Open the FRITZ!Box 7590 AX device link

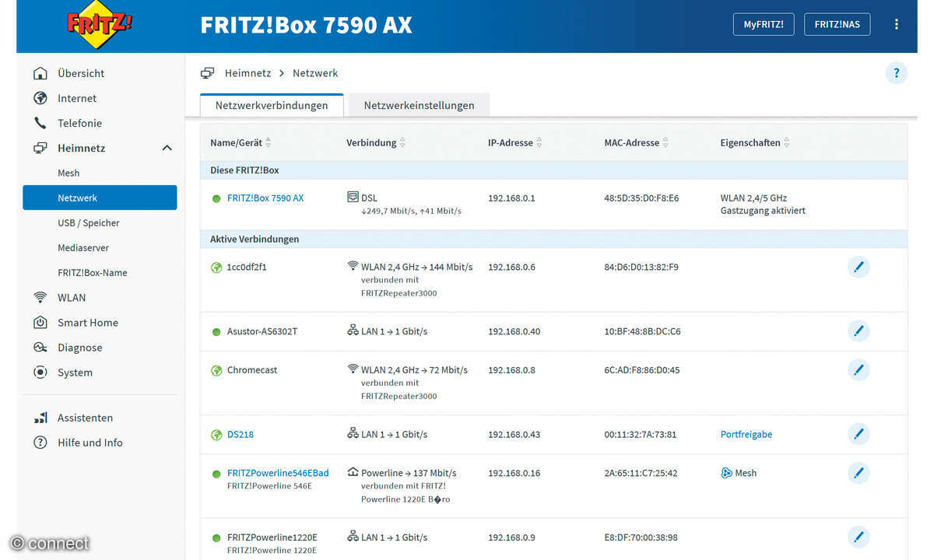[x=265, y=198]
